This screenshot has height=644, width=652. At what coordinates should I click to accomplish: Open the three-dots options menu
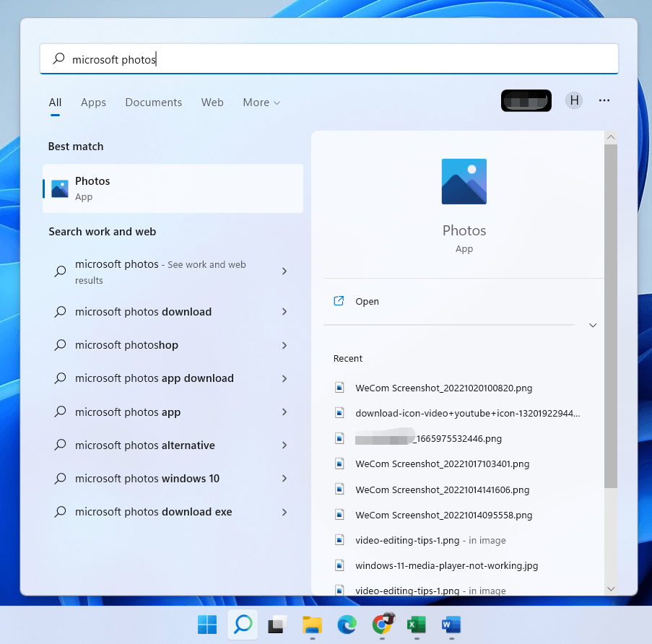click(x=604, y=100)
